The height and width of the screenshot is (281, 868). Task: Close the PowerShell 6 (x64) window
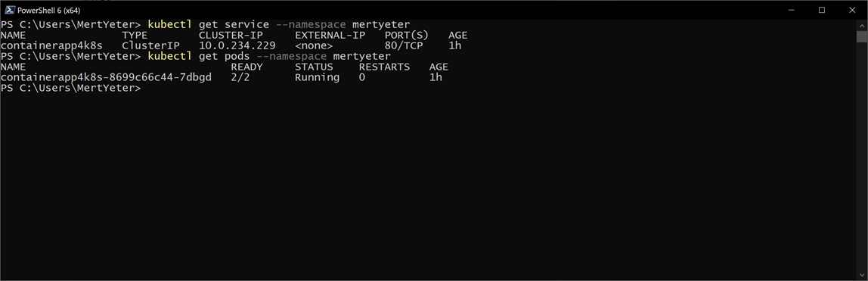(x=852, y=10)
